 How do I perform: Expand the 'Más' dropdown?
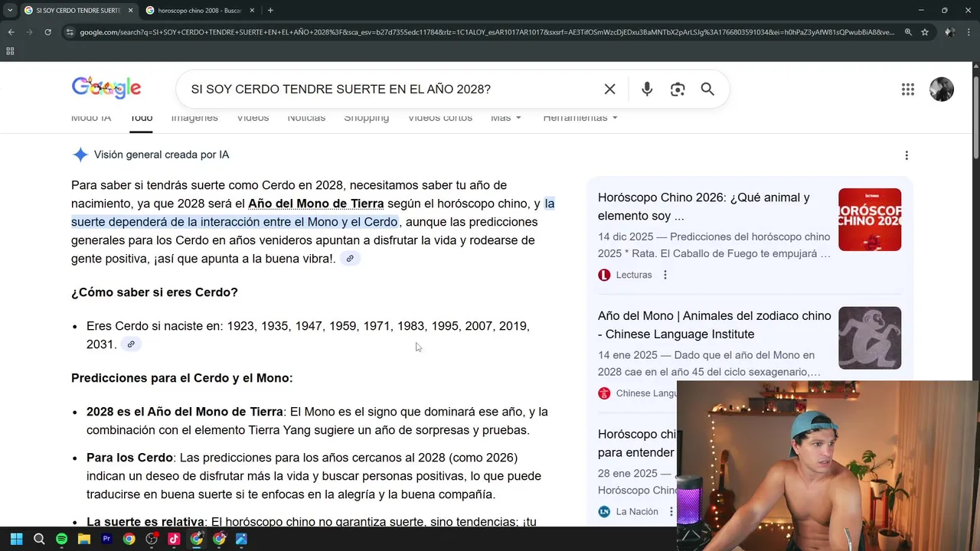(x=506, y=118)
